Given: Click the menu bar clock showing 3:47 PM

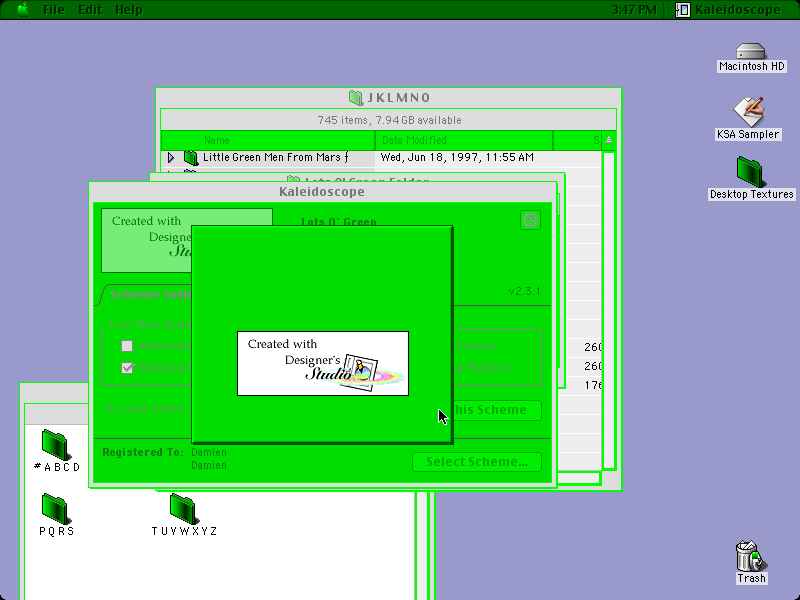Looking at the screenshot, I should 634,10.
